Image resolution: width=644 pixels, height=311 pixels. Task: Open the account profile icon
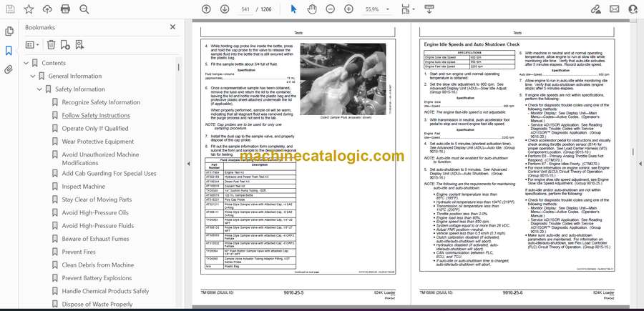click(633, 9)
